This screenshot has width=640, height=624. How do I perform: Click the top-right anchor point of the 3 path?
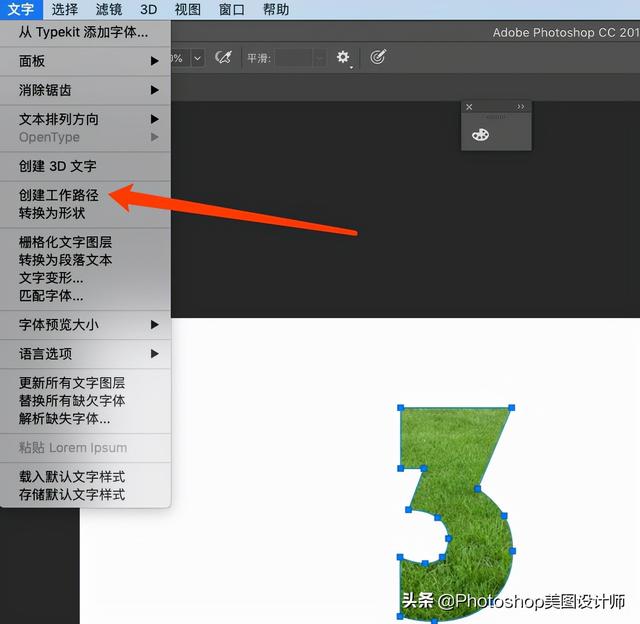[x=512, y=407]
